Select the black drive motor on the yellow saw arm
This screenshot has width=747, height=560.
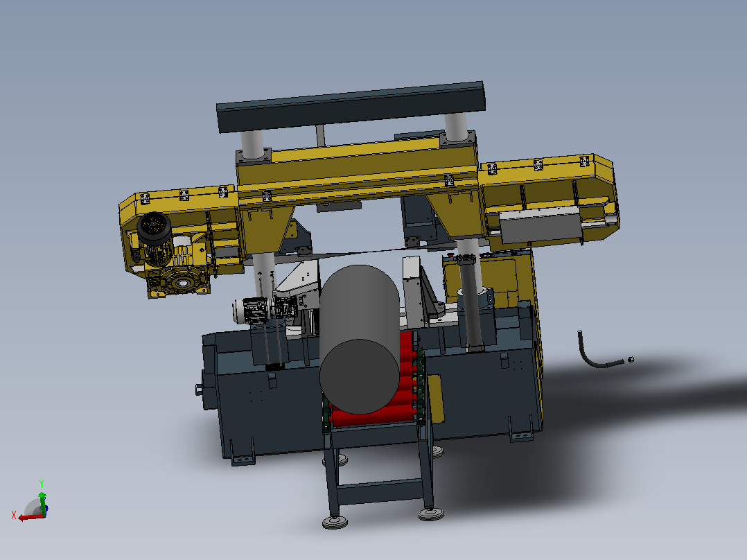[155, 238]
